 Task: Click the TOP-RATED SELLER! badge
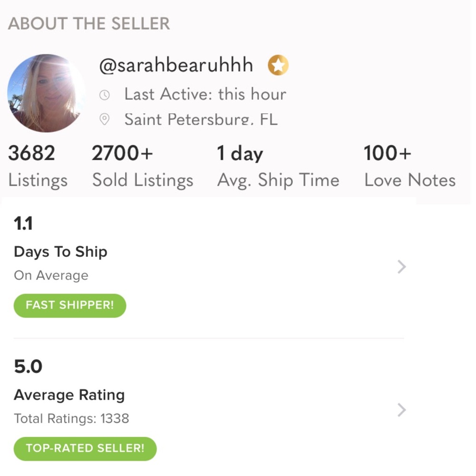pos(85,448)
